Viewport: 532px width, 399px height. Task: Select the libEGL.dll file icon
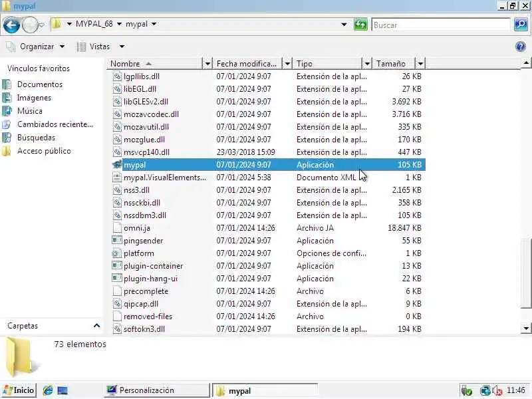pyautogui.click(x=117, y=89)
